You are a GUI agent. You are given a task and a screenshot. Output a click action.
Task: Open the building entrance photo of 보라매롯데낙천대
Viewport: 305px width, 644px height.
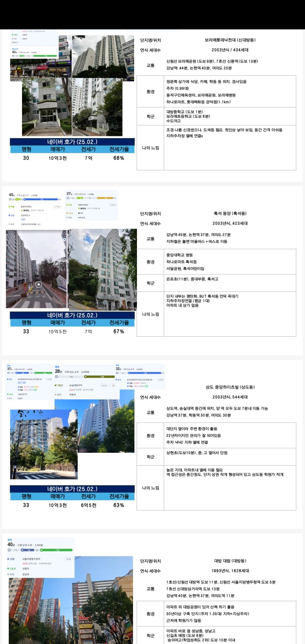click(47, 107)
